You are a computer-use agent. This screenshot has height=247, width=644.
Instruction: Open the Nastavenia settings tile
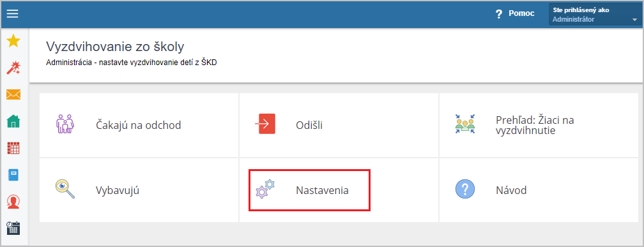pyautogui.click(x=339, y=190)
